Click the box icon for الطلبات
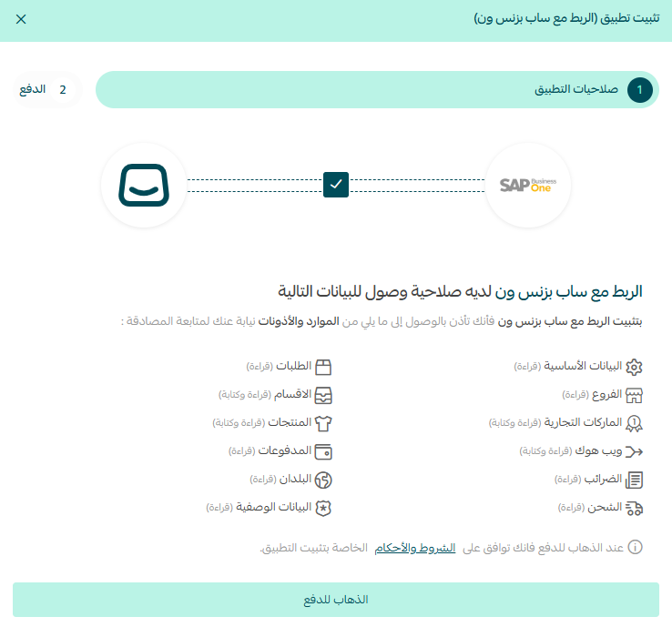 (323, 367)
